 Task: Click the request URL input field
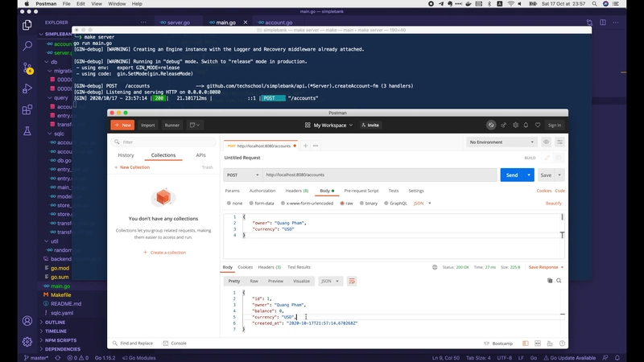pos(378,175)
